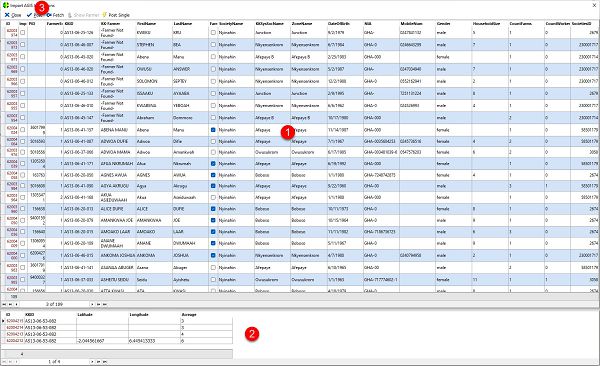The image size is (600, 366).
Task: Go to next record in upper grid navigator
Action: (x=92, y=304)
